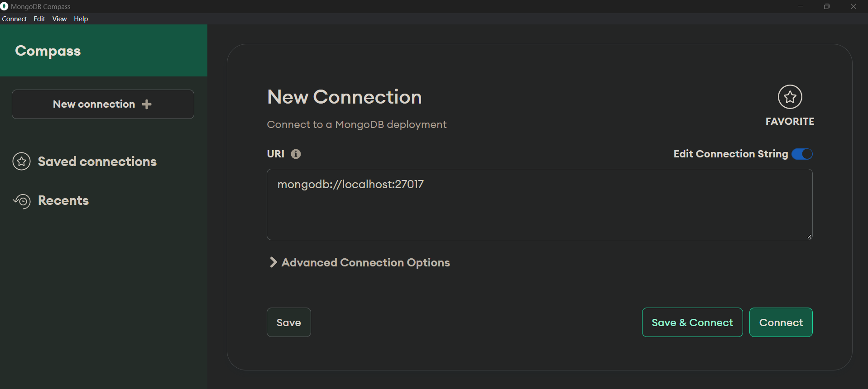Click the MongoDB leaf icon in title bar
The image size is (868, 389).
[x=4, y=6]
